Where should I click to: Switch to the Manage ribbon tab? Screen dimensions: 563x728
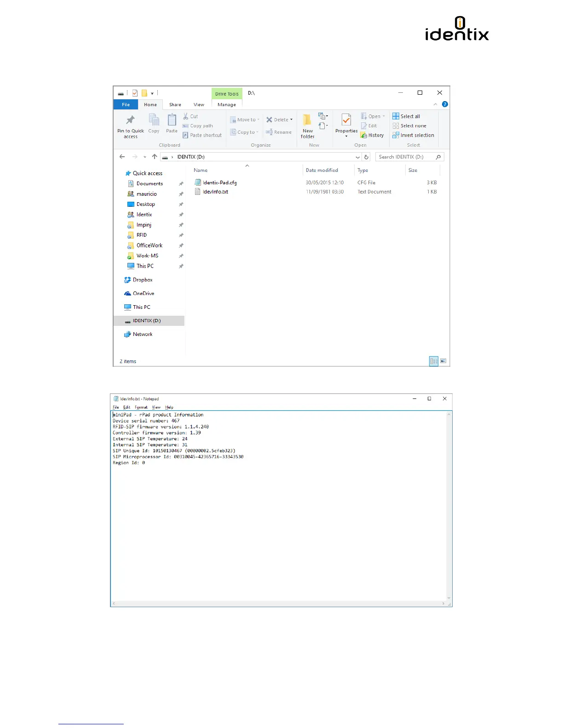[227, 104]
